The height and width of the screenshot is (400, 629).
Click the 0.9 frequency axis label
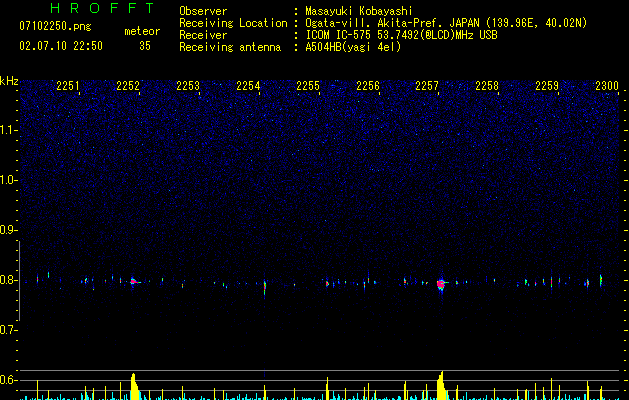[8, 230]
